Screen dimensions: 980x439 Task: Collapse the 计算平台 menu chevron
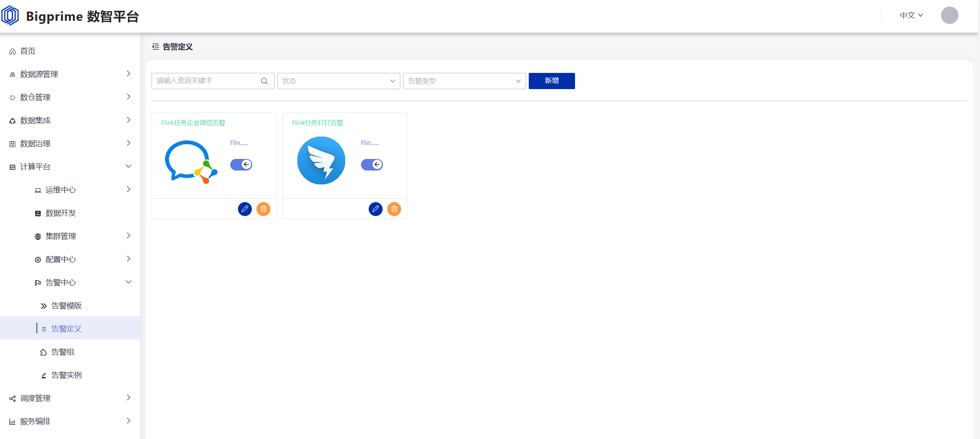click(x=128, y=166)
